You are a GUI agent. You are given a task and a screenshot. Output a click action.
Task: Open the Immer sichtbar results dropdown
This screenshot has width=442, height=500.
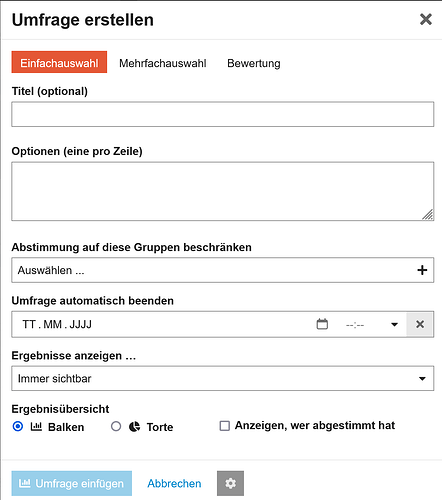[x=223, y=378]
